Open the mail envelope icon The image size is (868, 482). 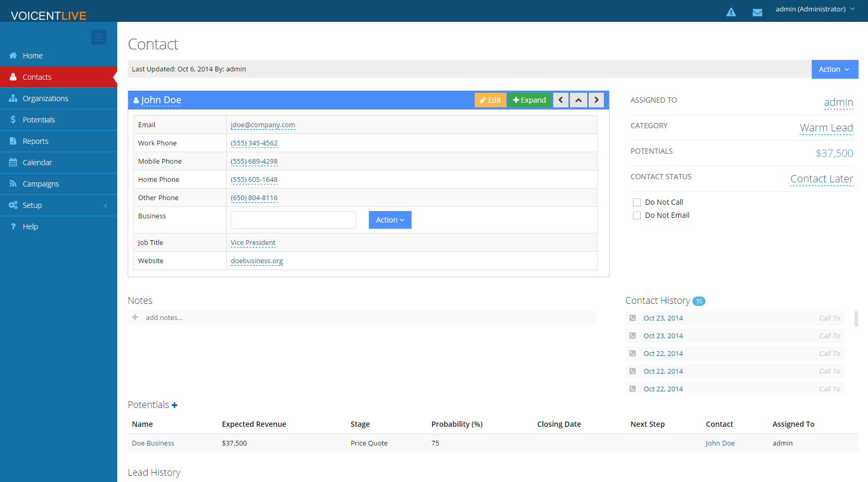[x=757, y=13]
